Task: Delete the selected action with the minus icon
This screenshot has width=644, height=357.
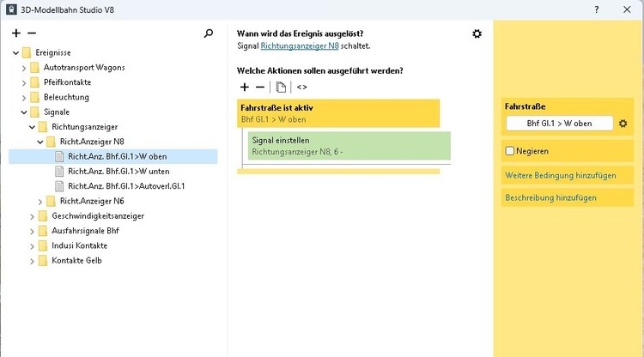Action: point(260,87)
